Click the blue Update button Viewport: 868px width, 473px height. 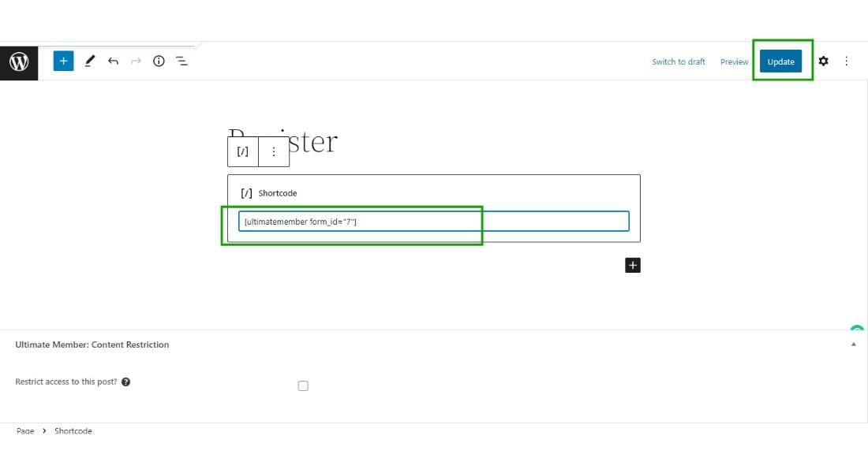point(780,61)
